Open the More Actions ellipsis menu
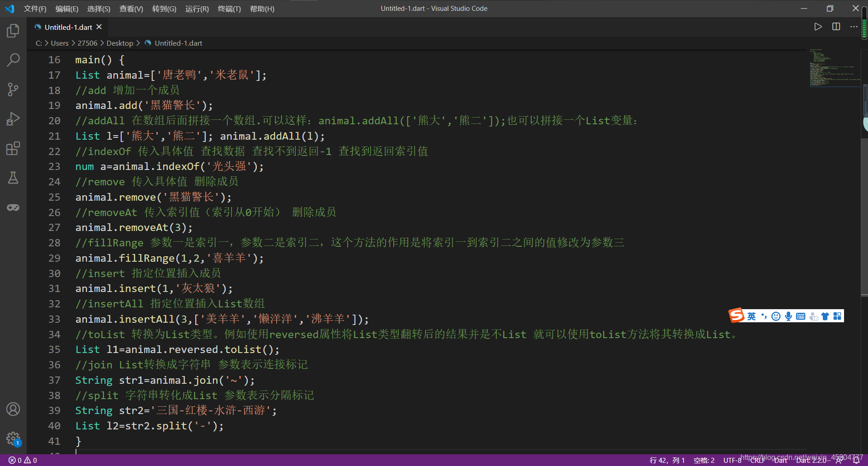 pyautogui.click(x=854, y=27)
